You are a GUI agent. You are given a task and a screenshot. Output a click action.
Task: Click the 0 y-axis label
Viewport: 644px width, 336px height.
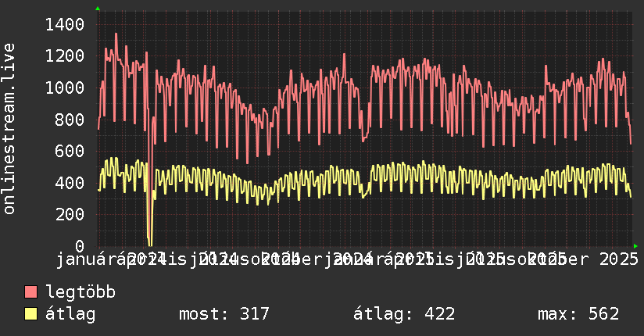point(80,246)
